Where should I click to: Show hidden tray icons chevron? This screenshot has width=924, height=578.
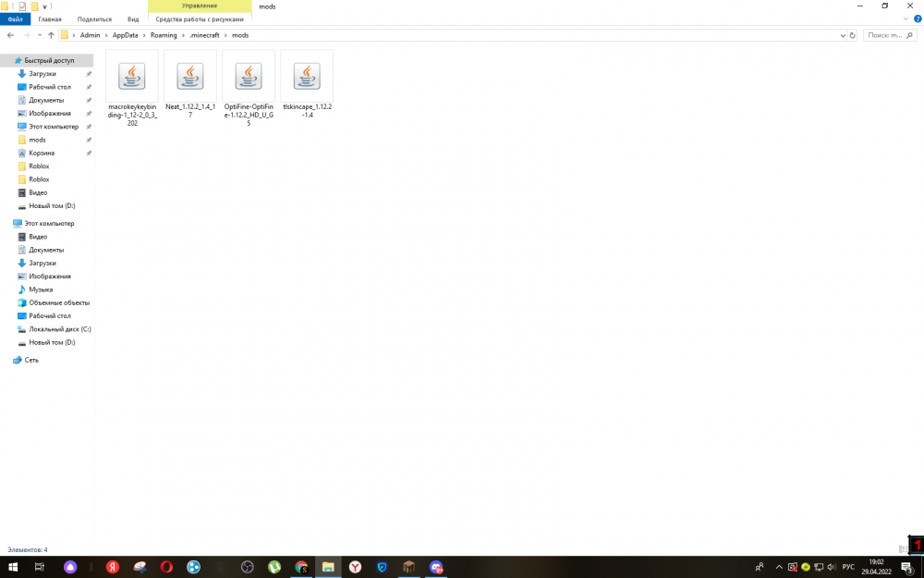click(x=779, y=567)
